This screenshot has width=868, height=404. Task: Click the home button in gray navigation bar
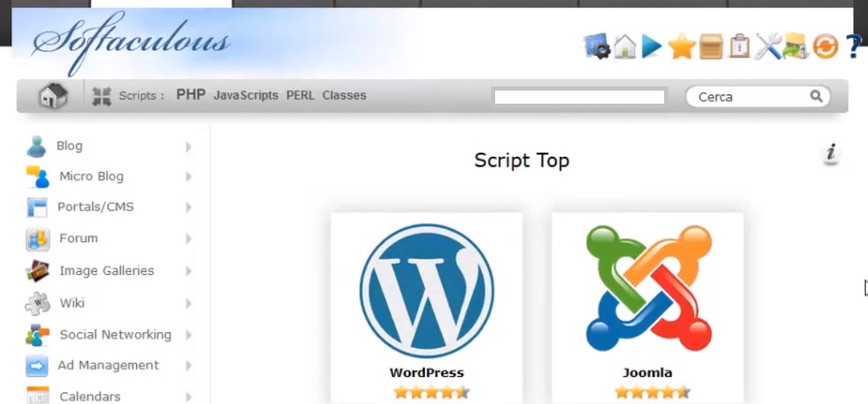(52, 95)
